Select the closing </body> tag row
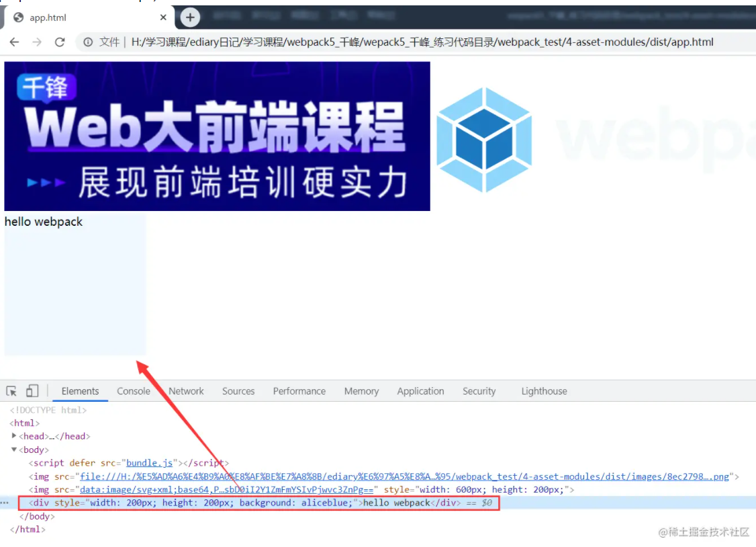The width and height of the screenshot is (756, 547). 37,516
